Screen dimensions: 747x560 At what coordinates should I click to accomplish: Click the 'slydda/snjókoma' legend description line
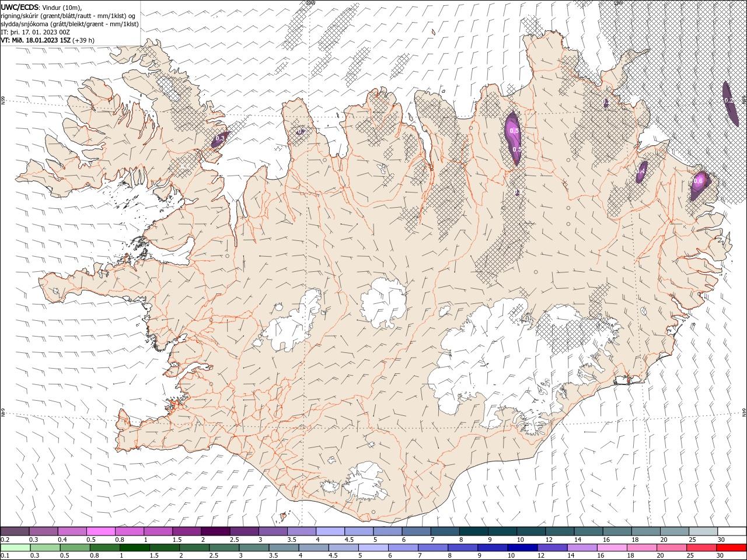69,24
